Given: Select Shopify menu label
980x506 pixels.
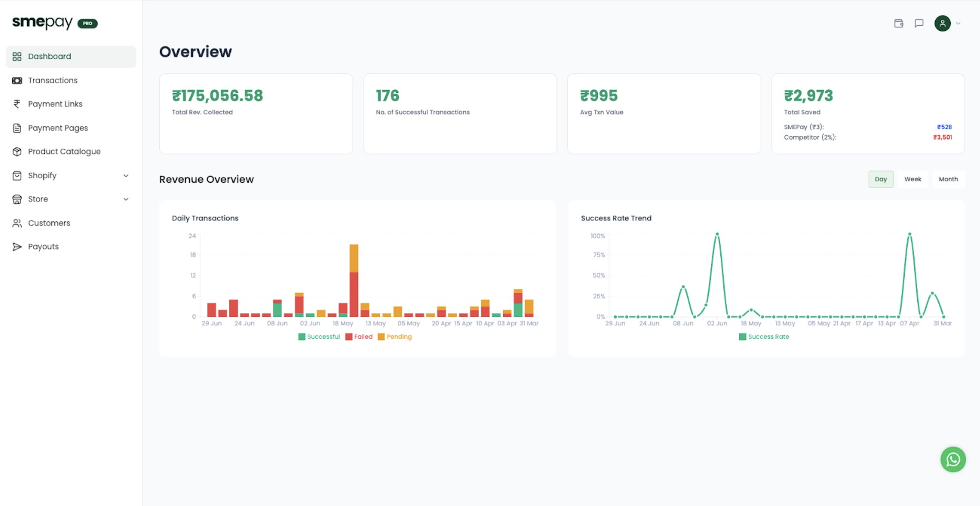Looking at the screenshot, I should pyautogui.click(x=42, y=176).
